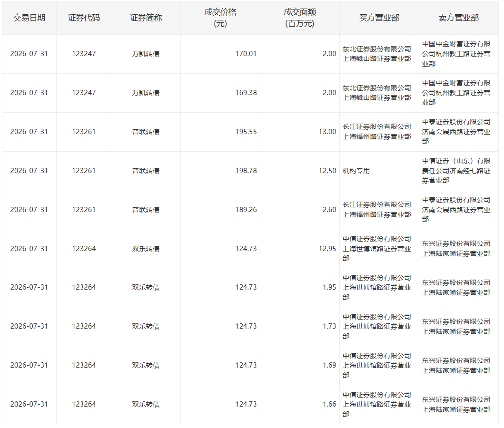Select seller 中国中金财富证券 in the 170.01 row
Screen dimensions: 504x428
(x=456, y=54)
